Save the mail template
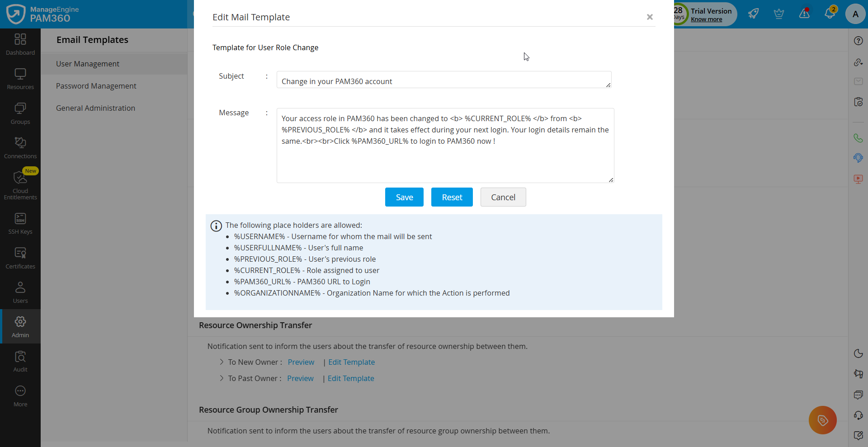Screen dimensions: 868x447 coord(404,197)
